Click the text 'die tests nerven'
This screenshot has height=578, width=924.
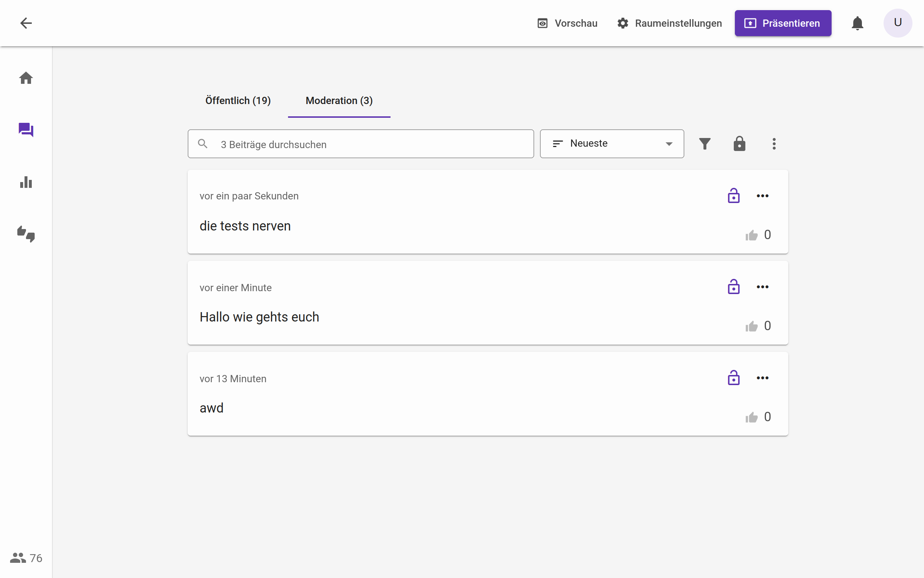click(x=245, y=226)
